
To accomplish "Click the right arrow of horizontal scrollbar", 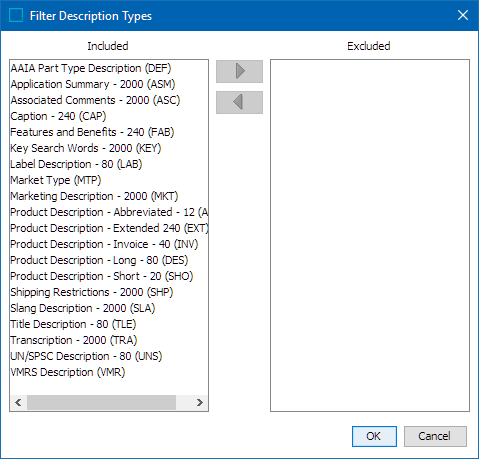I will coord(200,402).
